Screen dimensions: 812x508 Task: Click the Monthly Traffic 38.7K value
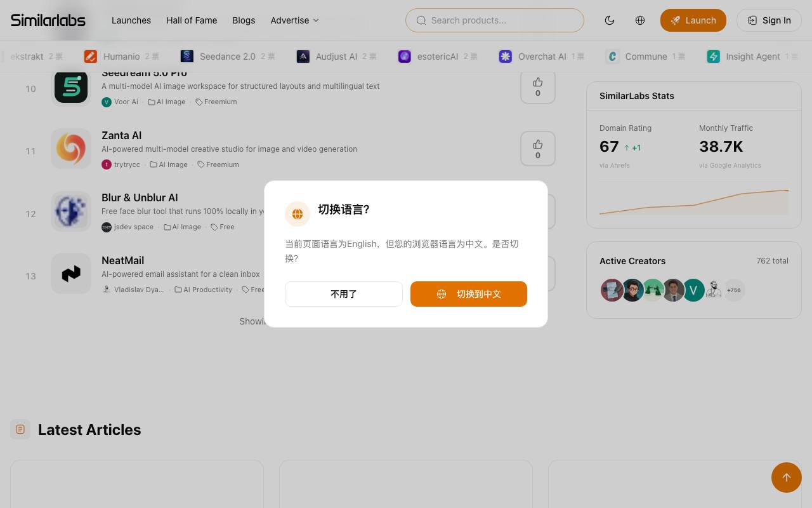click(x=721, y=147)
